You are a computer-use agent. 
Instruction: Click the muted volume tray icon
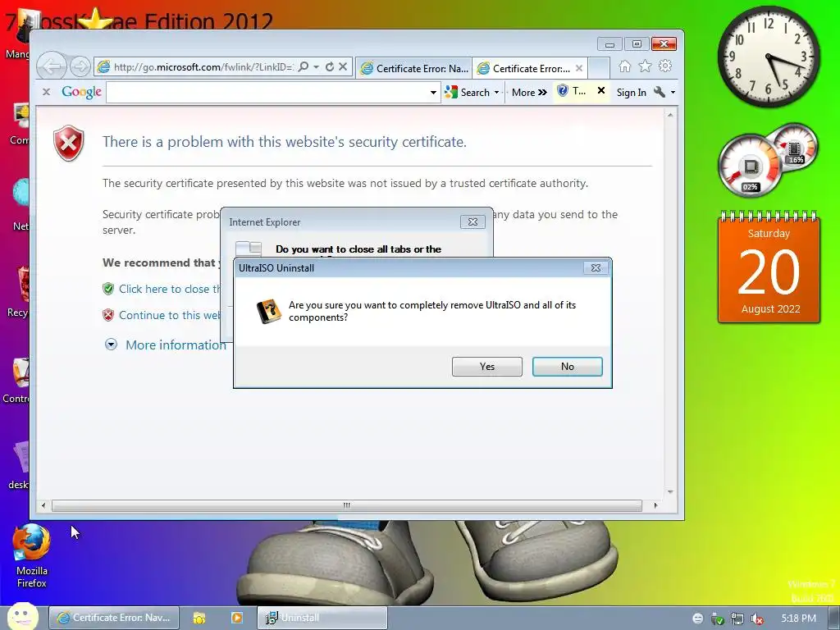click(x=757, y=619)
